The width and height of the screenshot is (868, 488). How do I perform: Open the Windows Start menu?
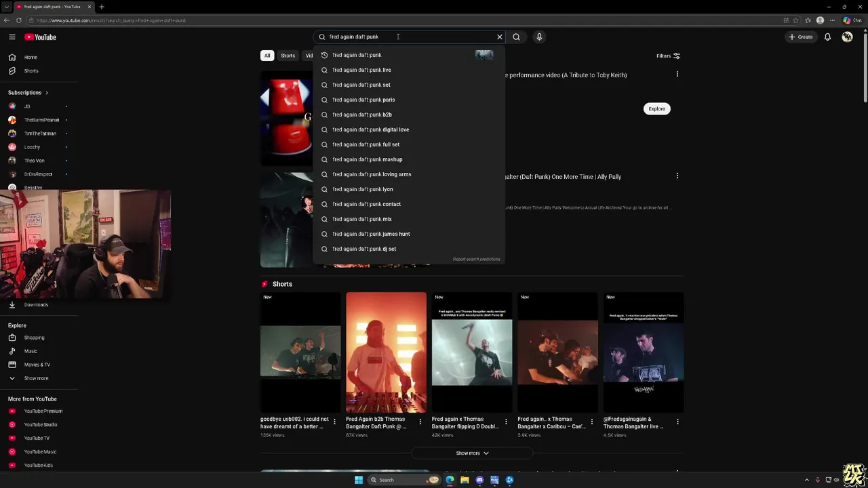(x=359, y=480)
